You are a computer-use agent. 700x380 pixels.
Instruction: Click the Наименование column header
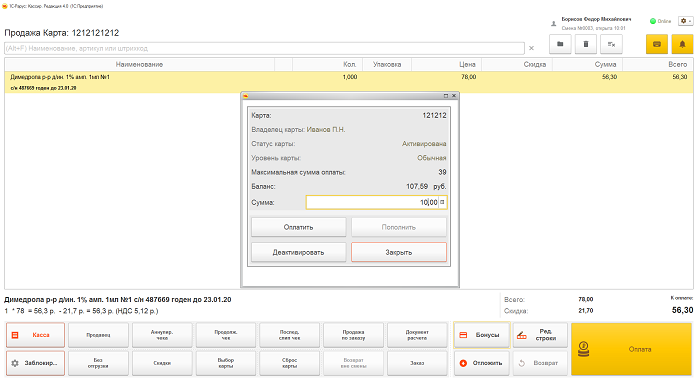tap(139, 64)
